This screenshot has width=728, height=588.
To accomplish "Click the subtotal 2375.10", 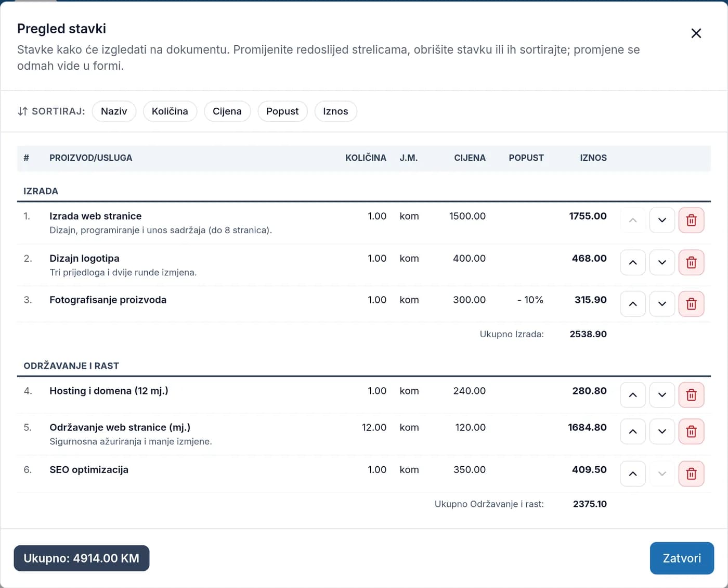I will pos(590,504).
